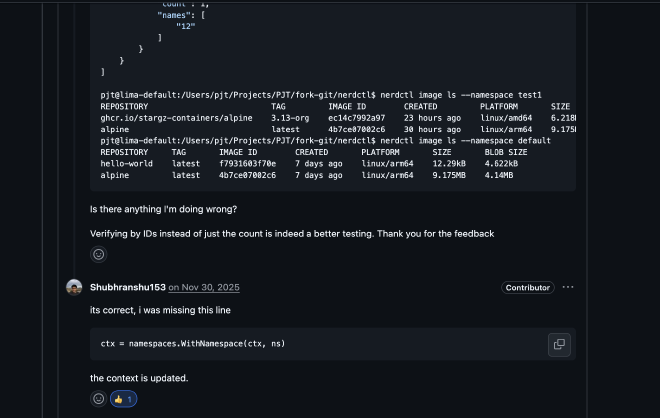
Task: Open the three-dot menu on Shubhranshu153's comment
Action: (568, 287)
